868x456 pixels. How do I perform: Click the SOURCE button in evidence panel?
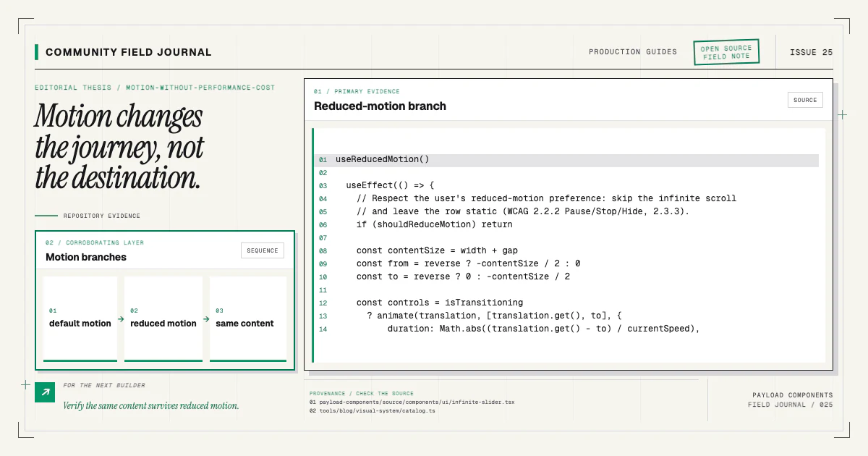click(x=805, y=100)
